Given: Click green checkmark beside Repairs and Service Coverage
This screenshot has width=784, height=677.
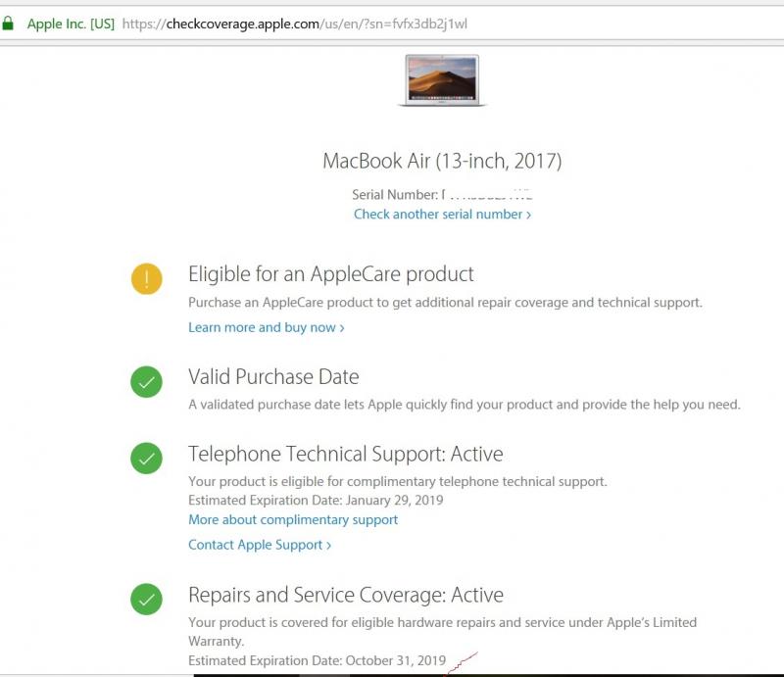Looking at the screenshot, I should [146, 599].
